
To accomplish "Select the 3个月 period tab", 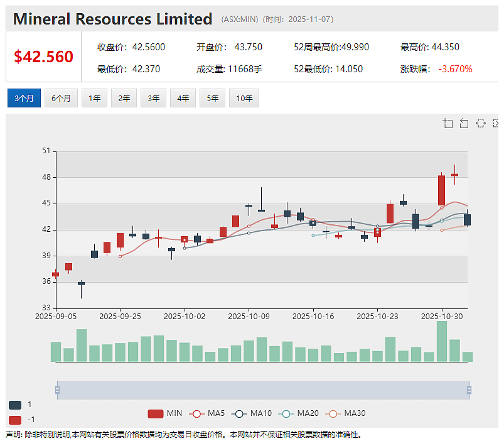I will [x=24, y=98].
